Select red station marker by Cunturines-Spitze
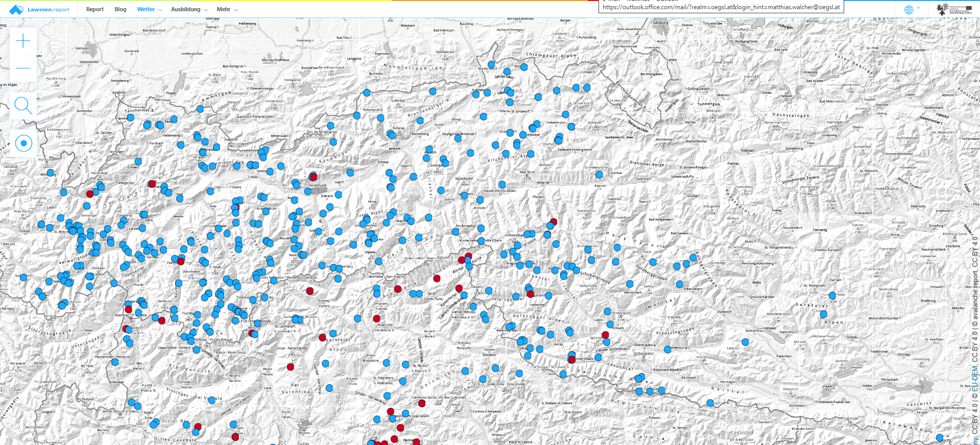The height and width of the screenshot is (445, 980). coord(422,403)
